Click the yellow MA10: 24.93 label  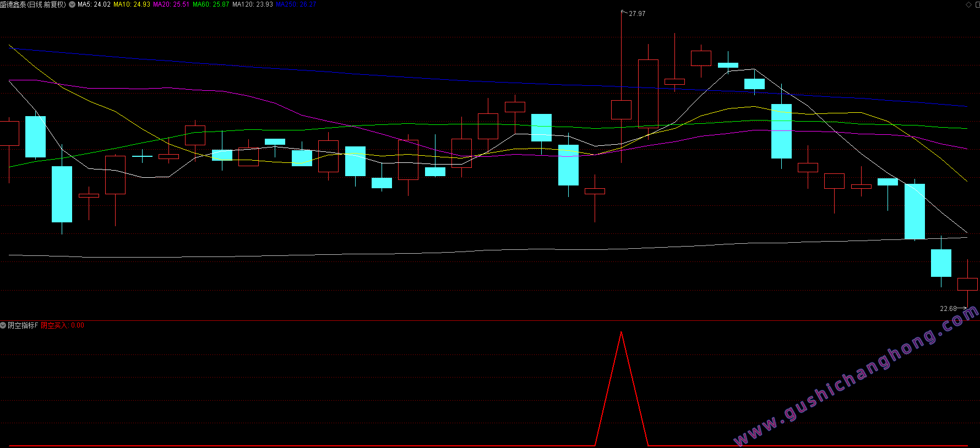[132, 4]
